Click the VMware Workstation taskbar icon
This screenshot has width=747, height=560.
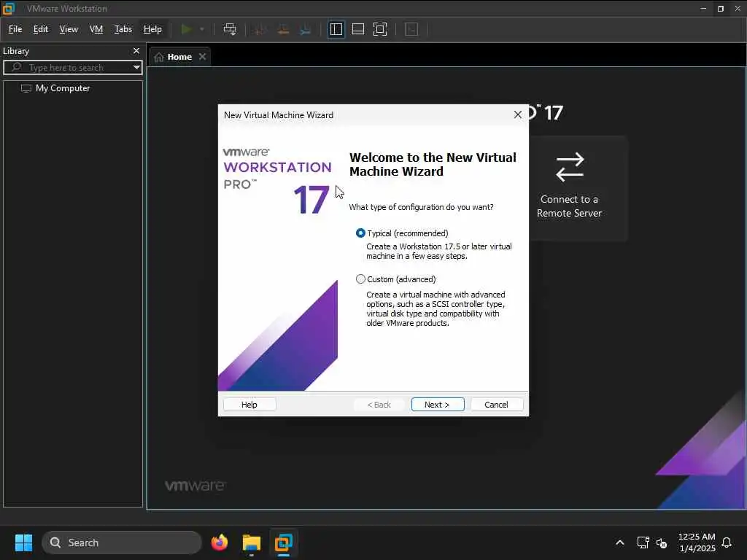284,542
